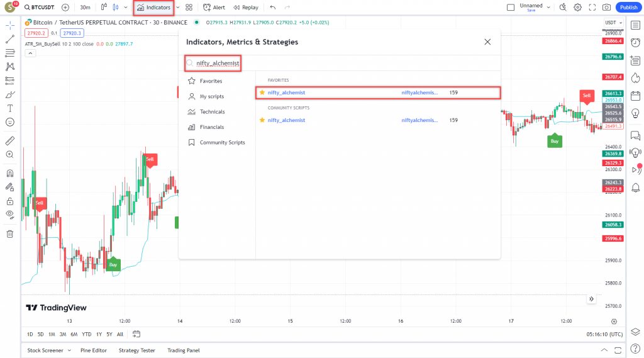Open go to date calendar
Screen dimensions: 644x358
coord(136,334)
